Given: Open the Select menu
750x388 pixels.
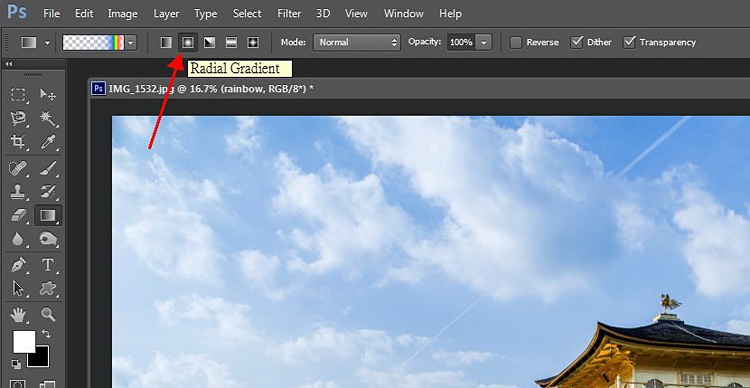Looking at the screenshot, I should 247,14.
